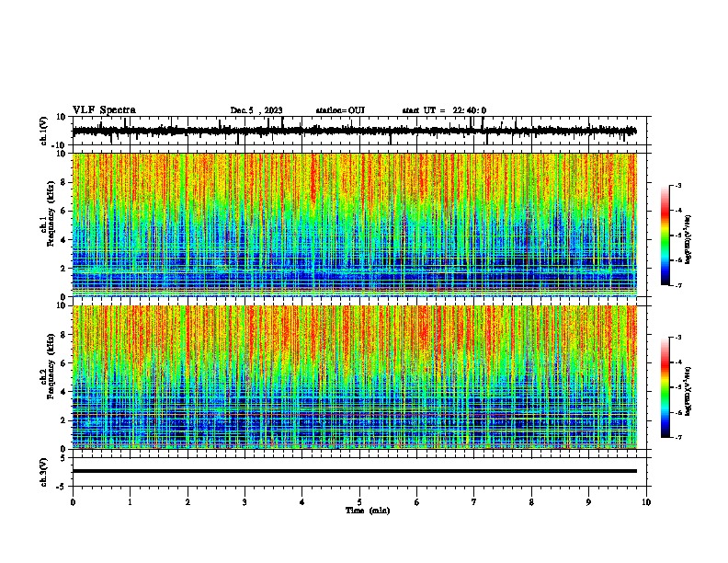Click the ch.1 'Frequency (kHz)' axis label

pos(51,214)
